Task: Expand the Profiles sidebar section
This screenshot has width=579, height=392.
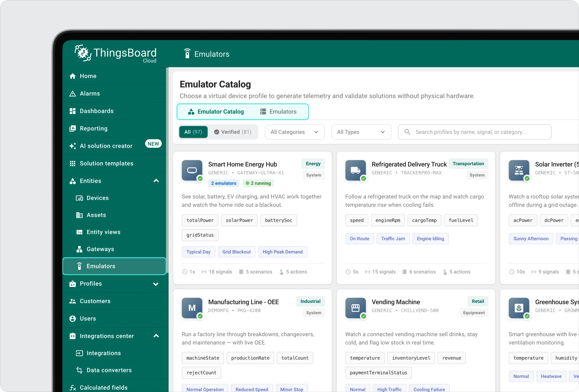Action: point(156,284)
